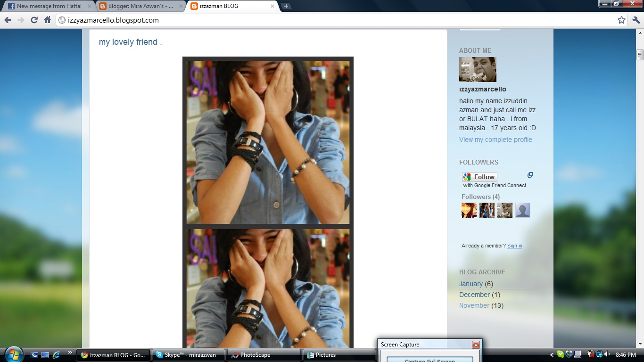Open the fourth grey silhouette follower avatar
Image resolution: width=644 pixels, height=362 pixels.
click(x=523, y=210)
